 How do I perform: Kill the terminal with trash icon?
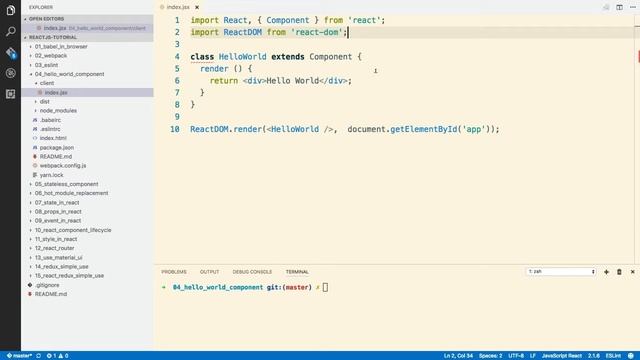pyautogui.click(x=619, y=272)
